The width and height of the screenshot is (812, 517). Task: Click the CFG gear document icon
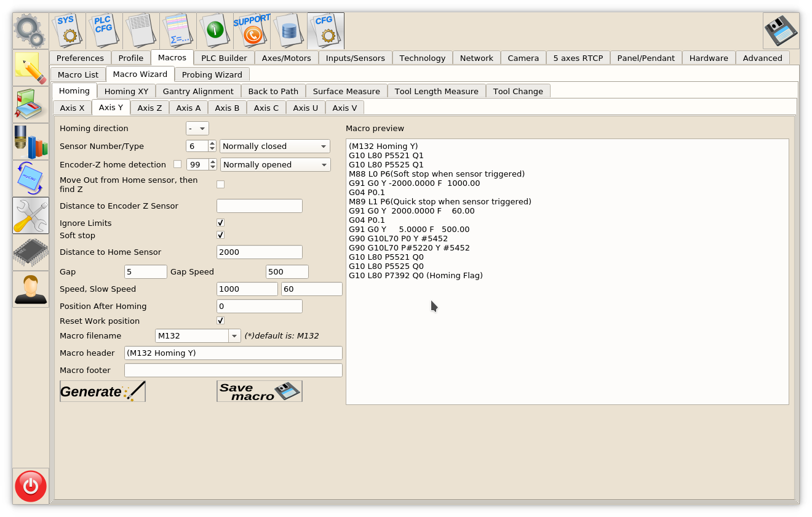[x=325, y=31]
